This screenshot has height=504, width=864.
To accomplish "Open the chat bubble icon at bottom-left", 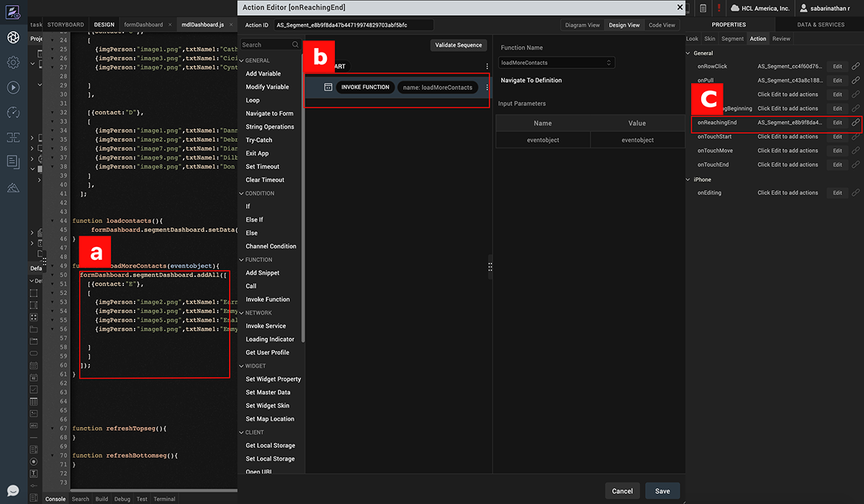I will pyautogui.click(x=13, y=490).
